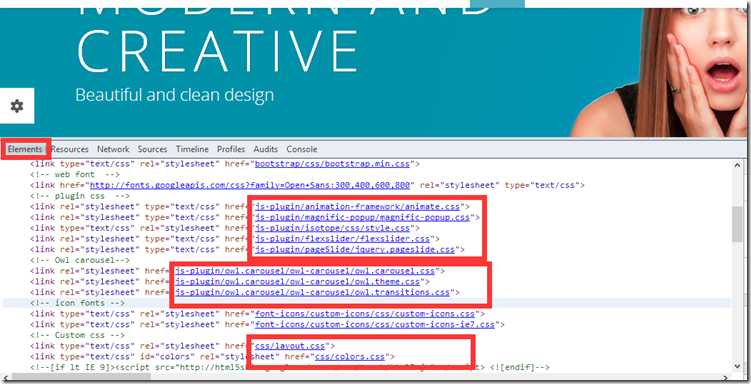Switch to the Elements tab
This screenshot has height=384, width=751.
coord(25,149)
